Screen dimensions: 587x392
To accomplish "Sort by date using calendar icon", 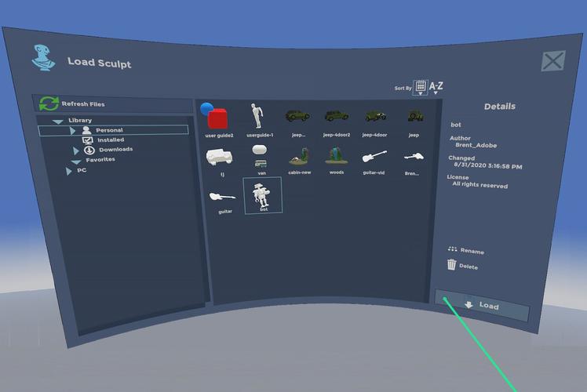I will click(421, 87).
